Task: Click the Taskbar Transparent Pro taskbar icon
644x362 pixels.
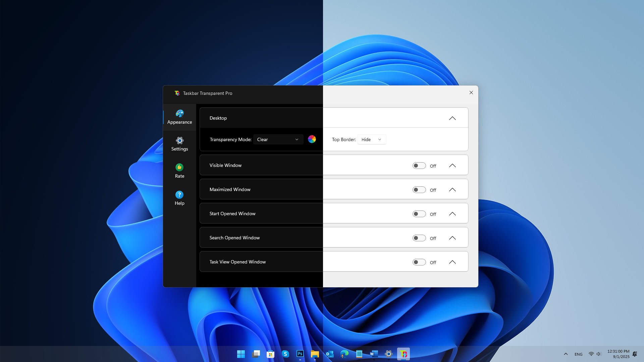Action: click(404, 354)
